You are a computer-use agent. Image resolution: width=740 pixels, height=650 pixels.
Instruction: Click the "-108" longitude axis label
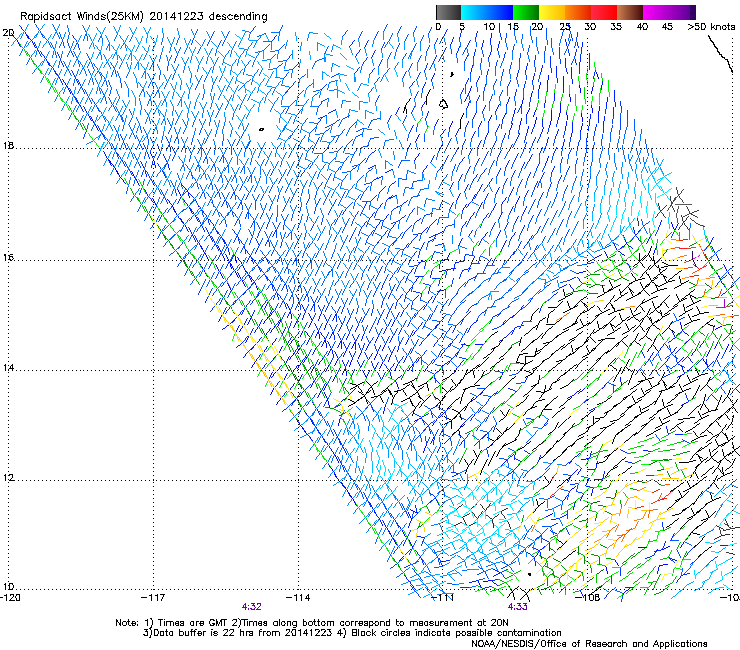click(x=588, y=598)
